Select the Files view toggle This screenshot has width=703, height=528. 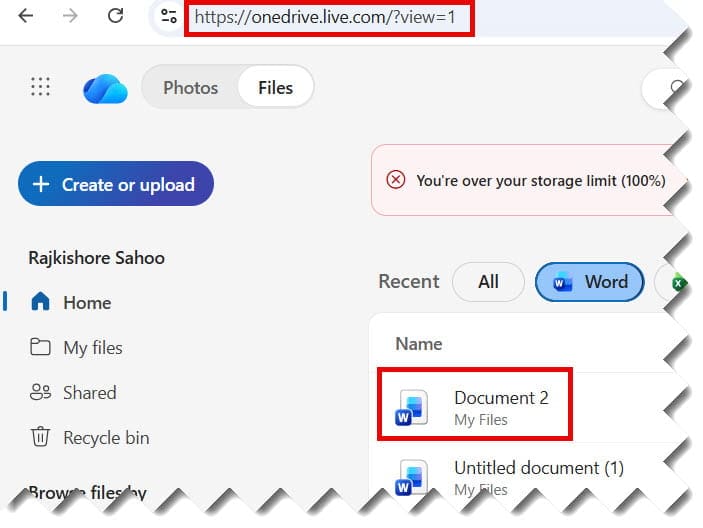[x=275, y=87]
